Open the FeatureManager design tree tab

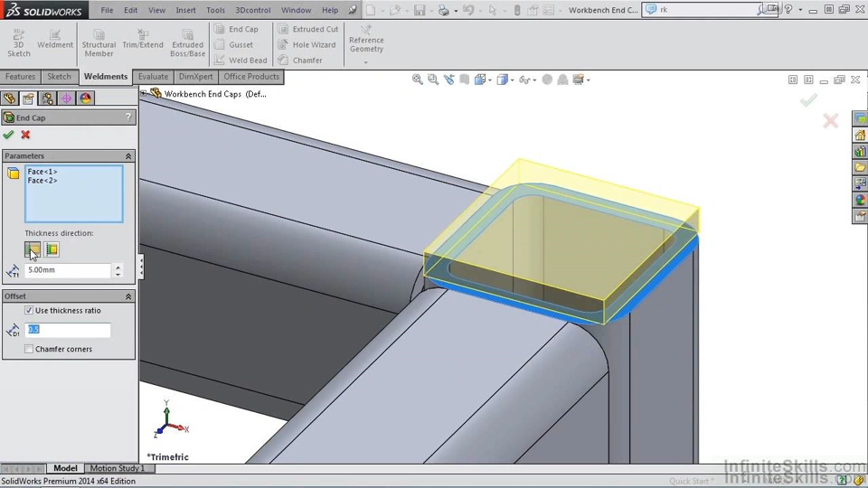[x=10, y=99]
